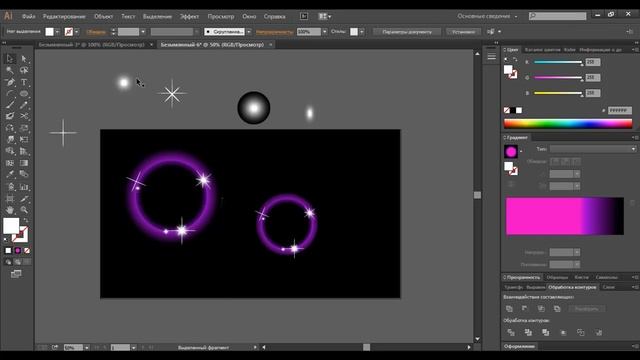Select the Pencil tool
Screen dimensions: 640x360
pyautogui.click(x=24, y=105)
